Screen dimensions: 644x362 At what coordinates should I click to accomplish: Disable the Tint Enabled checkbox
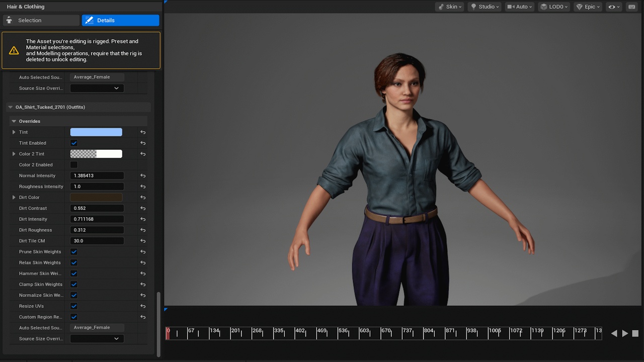tap(74, 143)
